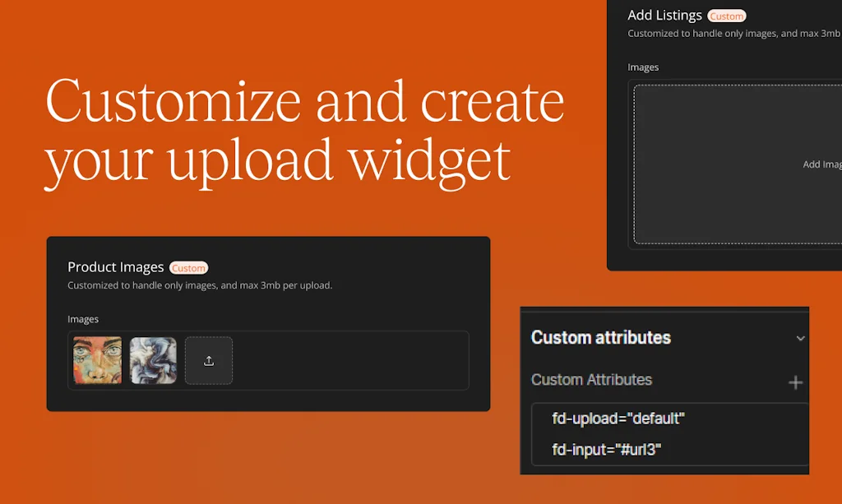Click the Custom attributes panel header
Image resolution: width=842 pixels, height=504 pixels.
point(601,338)
